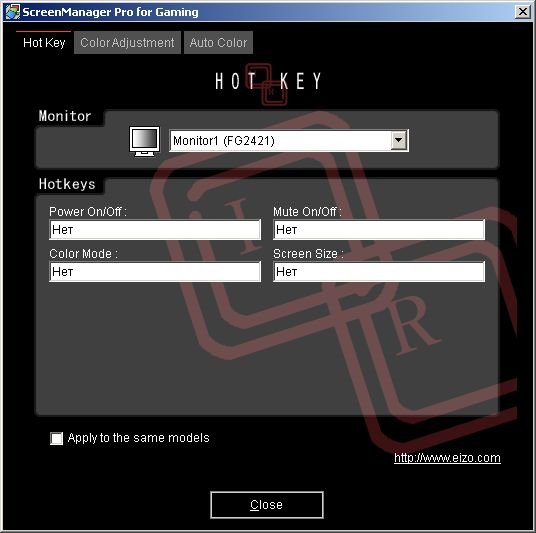Click the Color Mode label

[x=83, y=254]
